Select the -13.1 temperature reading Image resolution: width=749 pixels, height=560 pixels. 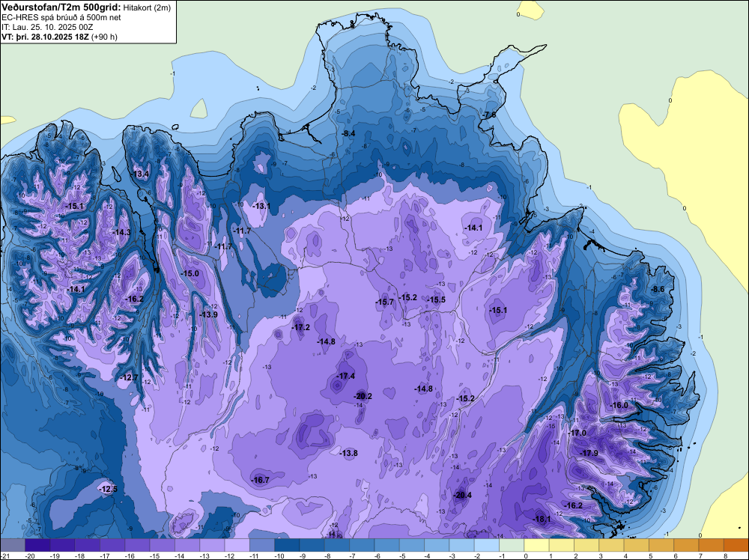[261, 206]
